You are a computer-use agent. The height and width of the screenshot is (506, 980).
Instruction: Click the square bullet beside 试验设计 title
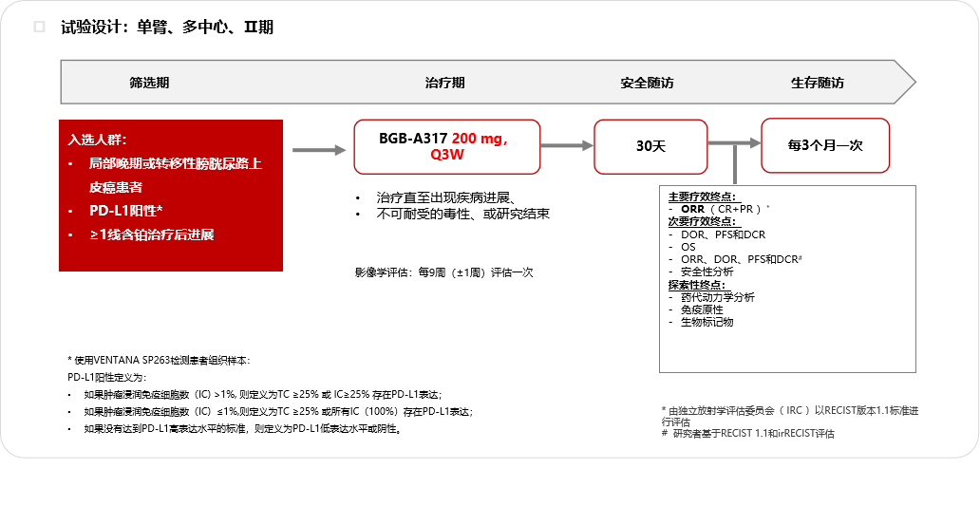(39, 27)
